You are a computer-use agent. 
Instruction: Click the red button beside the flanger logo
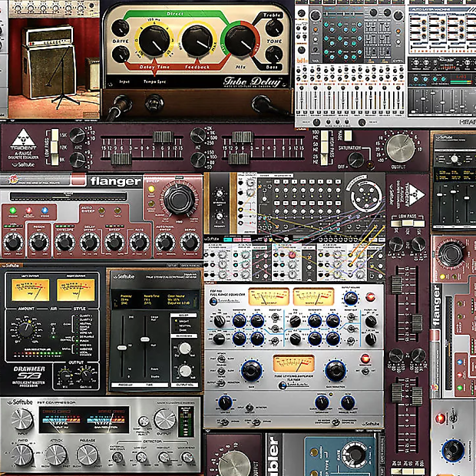pos(79,180)
